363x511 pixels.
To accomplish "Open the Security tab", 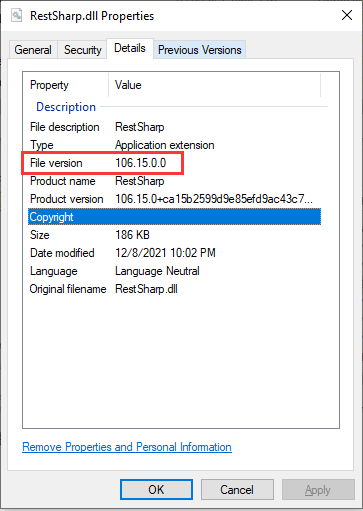I will (82, 50).
